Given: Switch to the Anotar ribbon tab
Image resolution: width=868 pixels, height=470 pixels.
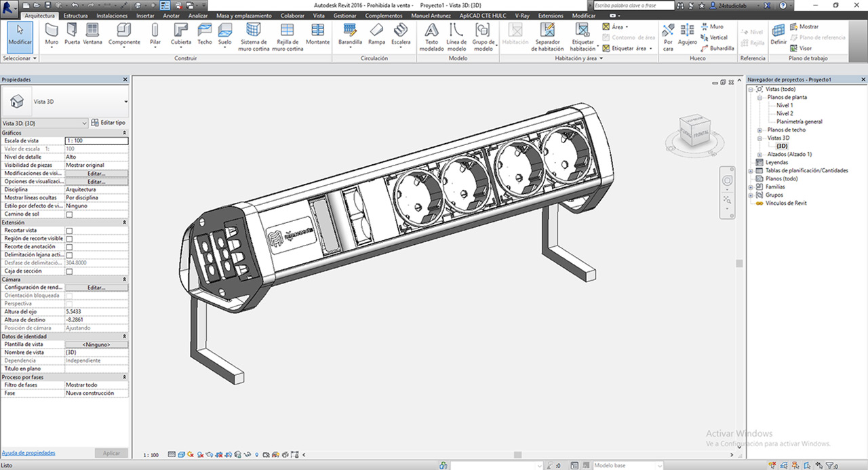Looking at the screenshot, I should tap(172, 15).
